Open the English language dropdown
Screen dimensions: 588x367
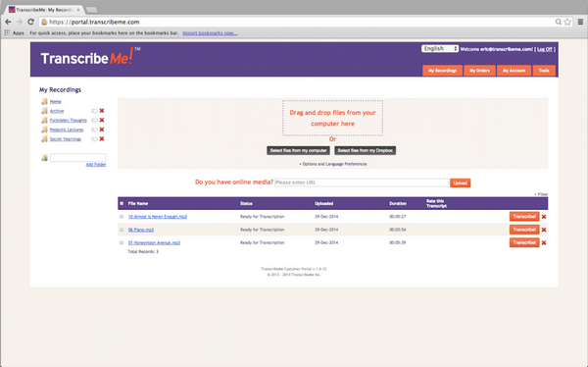pos(440,48)
